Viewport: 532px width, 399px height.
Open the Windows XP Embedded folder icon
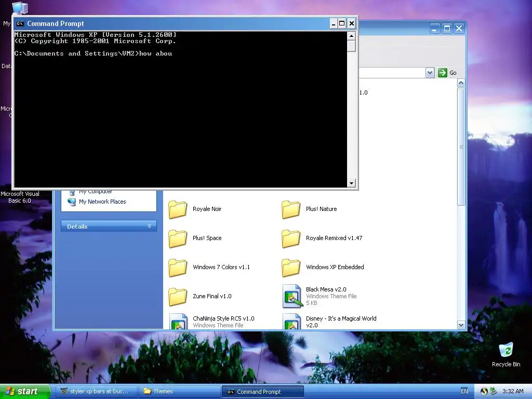point(291,268)
